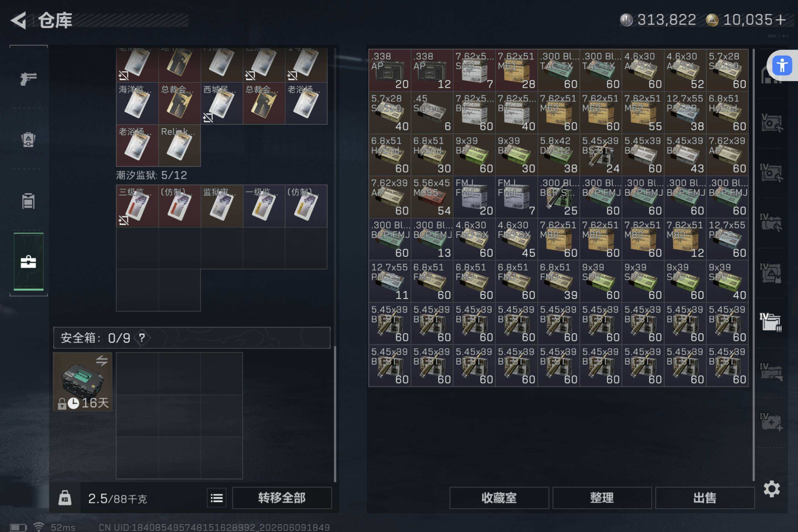Select the 三级监 prison key card
Screen dimensions: 798x532
click(x=137, y=206)
